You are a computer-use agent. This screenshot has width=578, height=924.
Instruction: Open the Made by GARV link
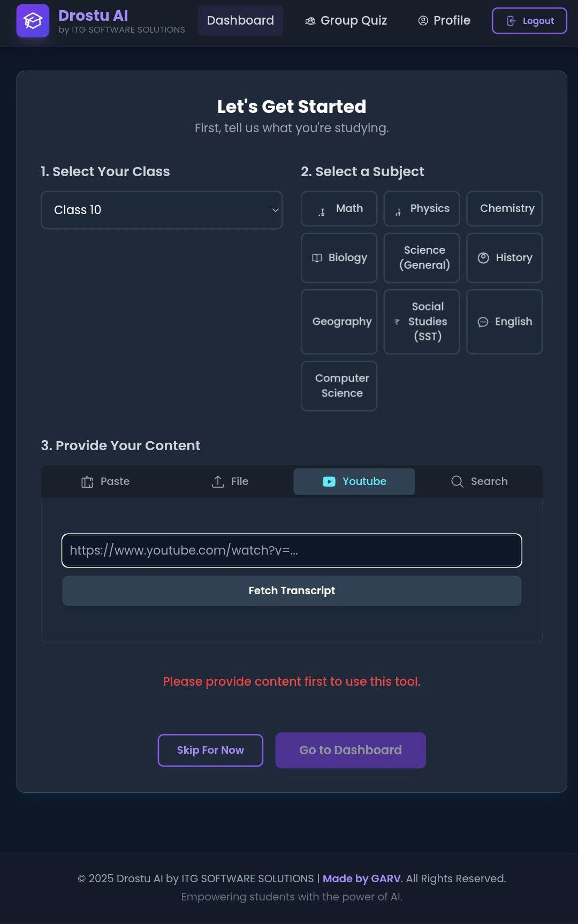361,878
